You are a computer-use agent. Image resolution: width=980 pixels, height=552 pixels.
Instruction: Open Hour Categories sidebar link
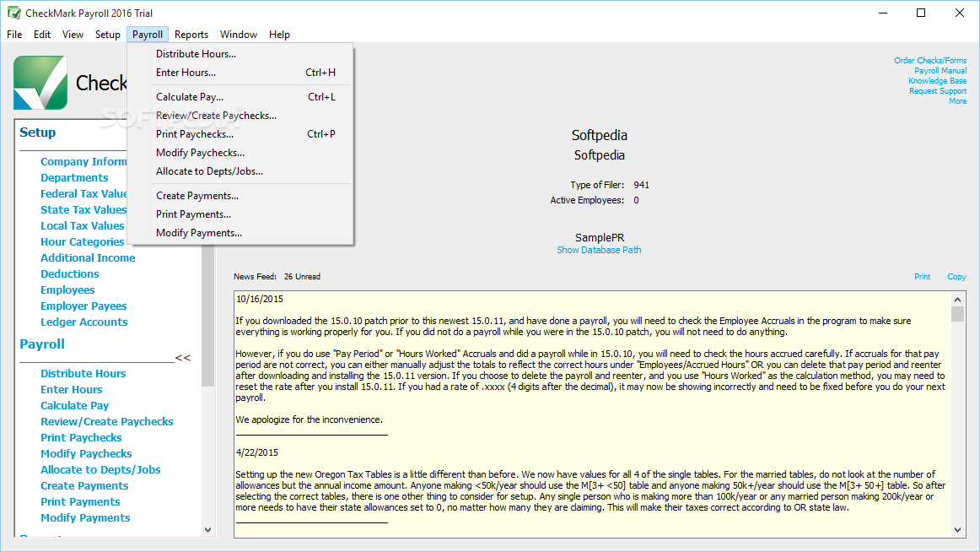(x=83, y=242)
